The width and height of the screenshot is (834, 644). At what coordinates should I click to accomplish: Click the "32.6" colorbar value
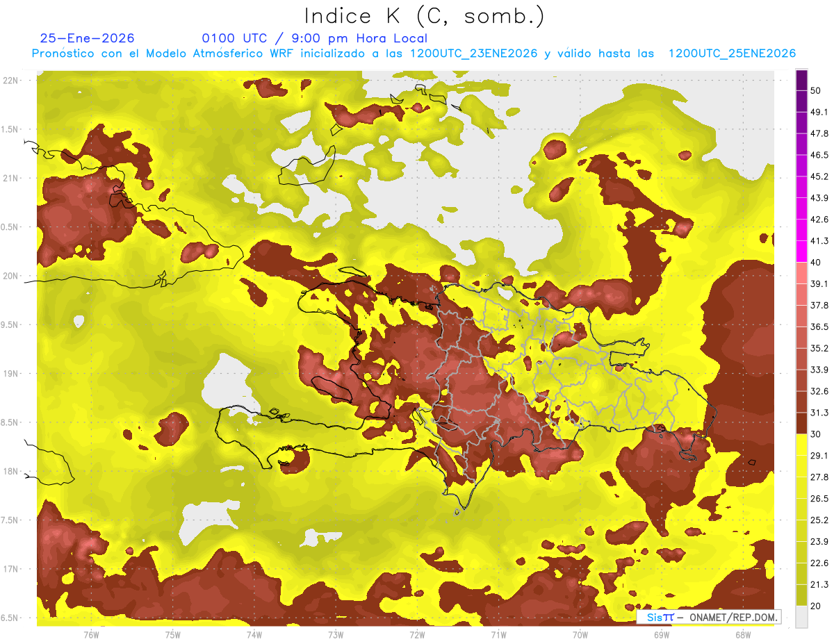[819, 391]
